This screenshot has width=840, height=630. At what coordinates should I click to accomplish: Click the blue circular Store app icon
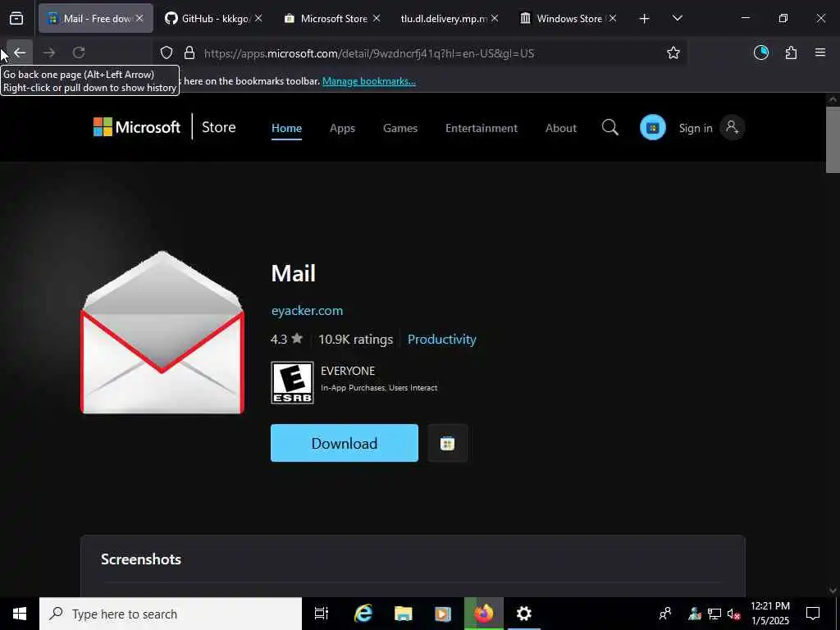[x=652, y=127]
